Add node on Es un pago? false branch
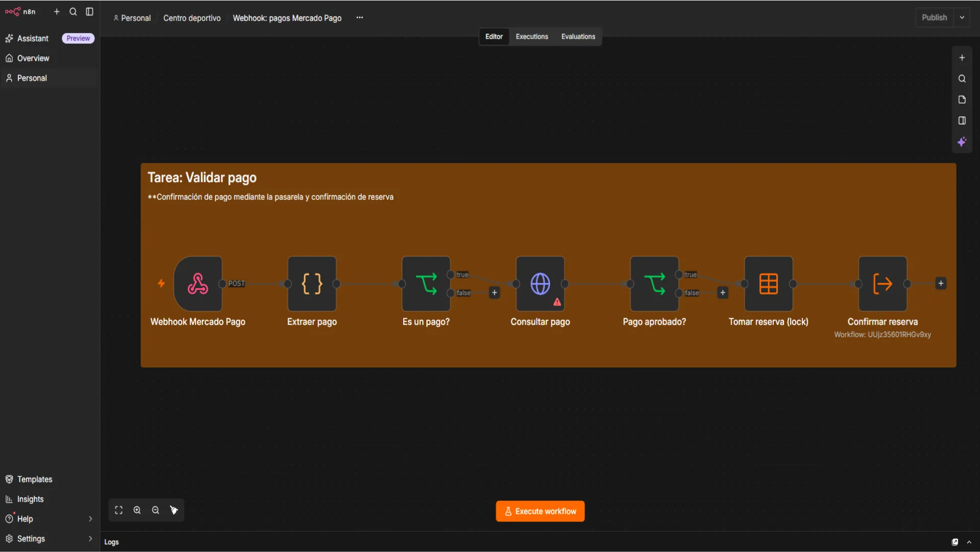 (x=494, y=293)
